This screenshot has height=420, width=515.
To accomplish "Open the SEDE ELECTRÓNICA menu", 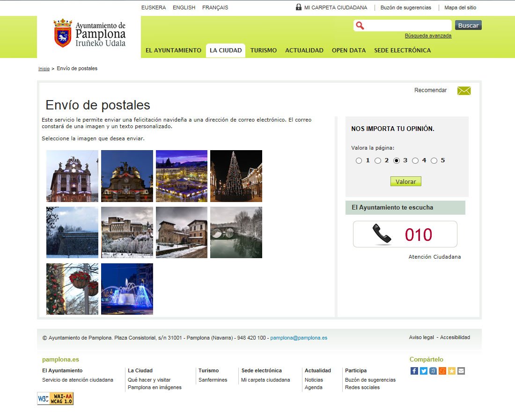I will coord(402,51).
